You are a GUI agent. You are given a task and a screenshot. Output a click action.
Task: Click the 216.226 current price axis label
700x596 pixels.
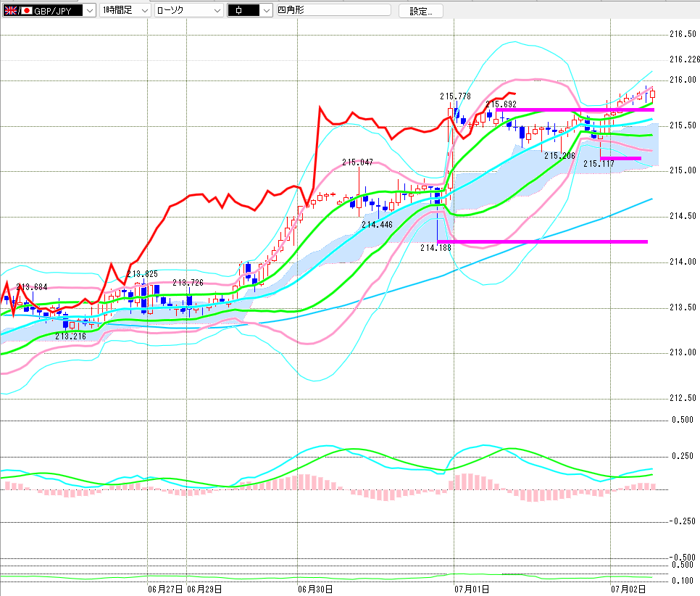coord(684,59)
